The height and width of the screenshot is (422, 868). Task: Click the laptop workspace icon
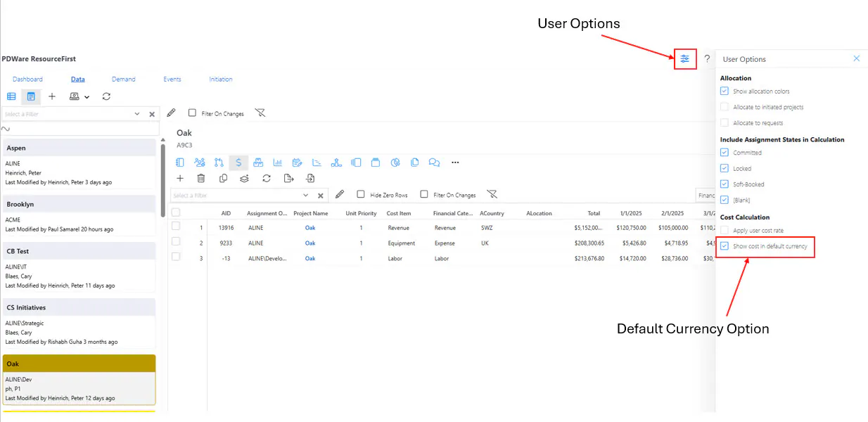(x=75, y=96)
